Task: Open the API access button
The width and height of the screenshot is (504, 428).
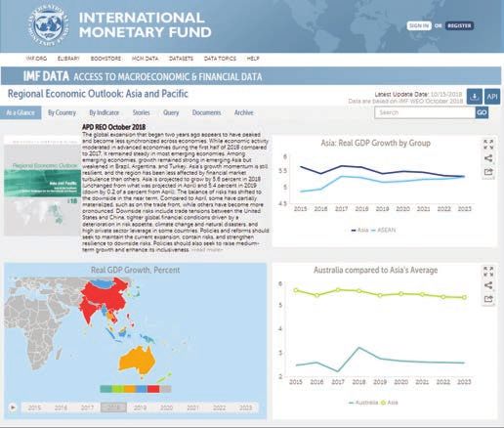Action: pyautogui.click(x=492, y=97)
